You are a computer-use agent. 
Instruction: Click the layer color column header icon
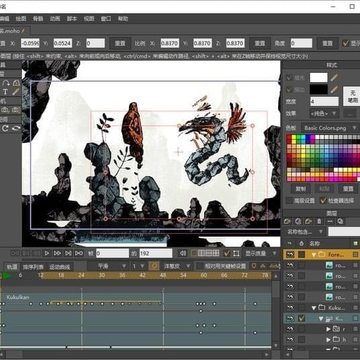tap(355, 243)
